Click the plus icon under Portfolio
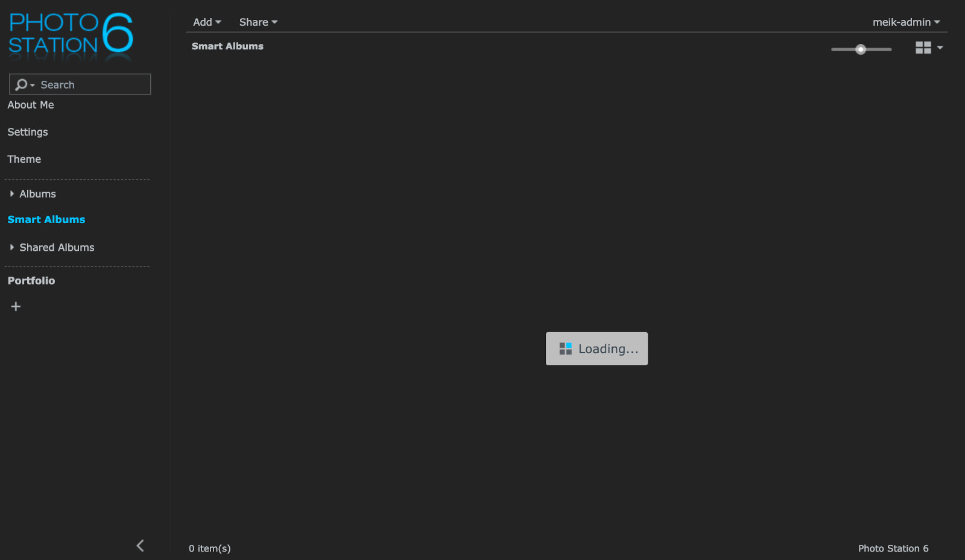Screen dimensions: 965x560 (16, 307)
